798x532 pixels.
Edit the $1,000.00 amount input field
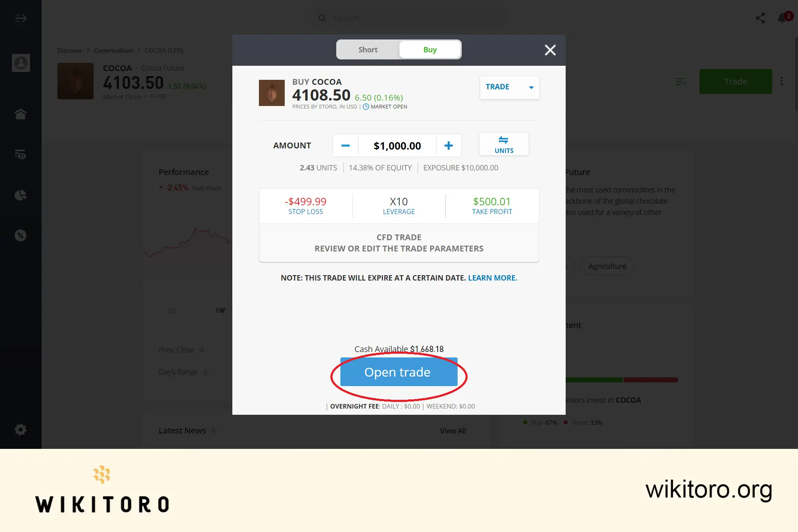click(397, 145)
